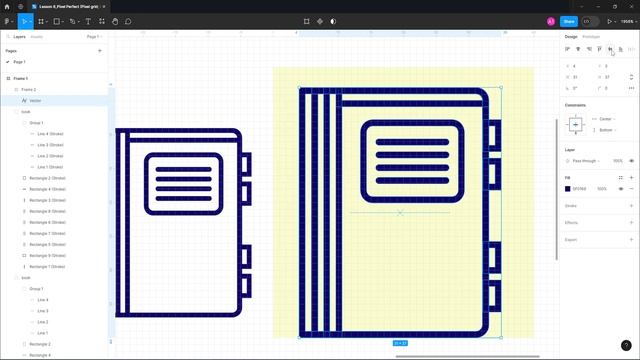
Task: Remove the fill with minus button
Action: point(631,189)
